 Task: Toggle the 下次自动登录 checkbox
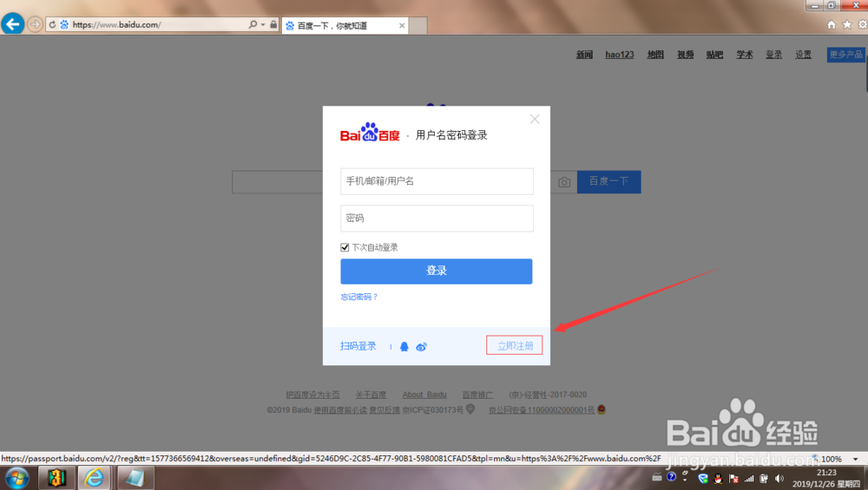coord(345,247)
